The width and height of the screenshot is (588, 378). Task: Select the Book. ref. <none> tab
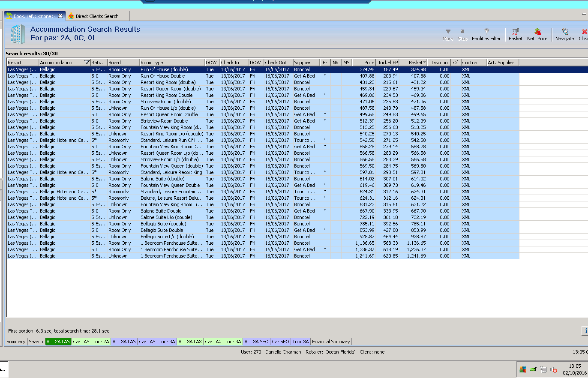(x=34, y=16)
